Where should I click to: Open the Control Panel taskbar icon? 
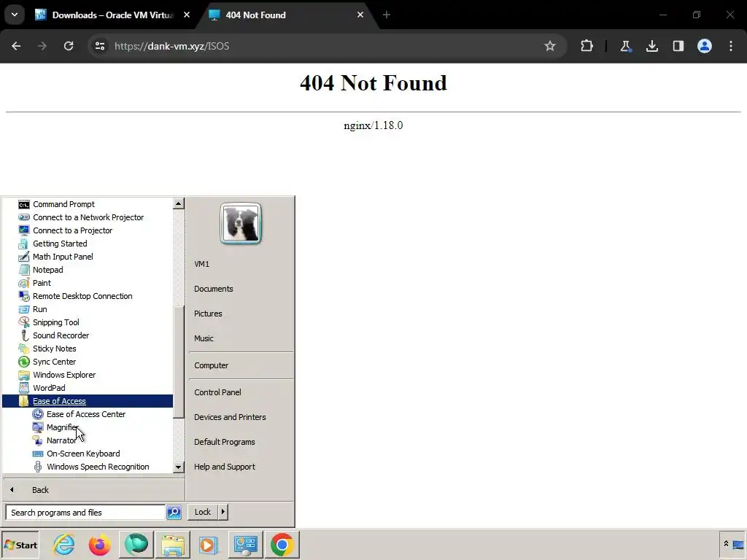(246, 545)
